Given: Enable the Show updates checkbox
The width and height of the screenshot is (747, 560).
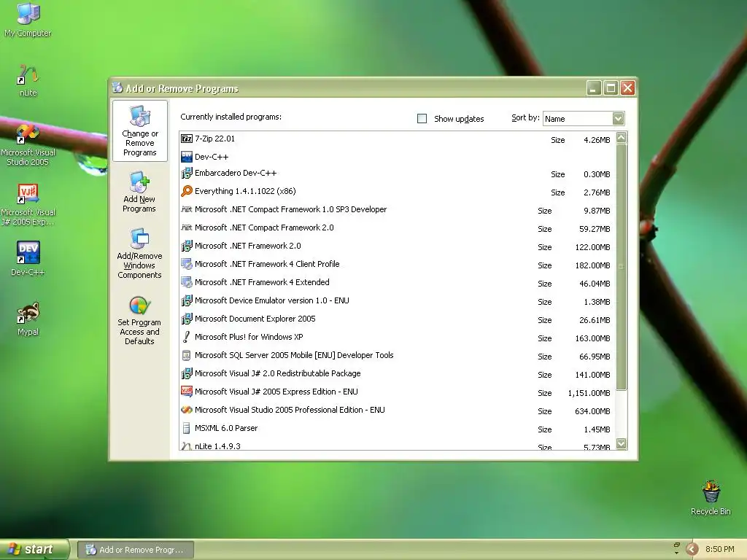Looking at the screenshot, I should click(422, 119).
